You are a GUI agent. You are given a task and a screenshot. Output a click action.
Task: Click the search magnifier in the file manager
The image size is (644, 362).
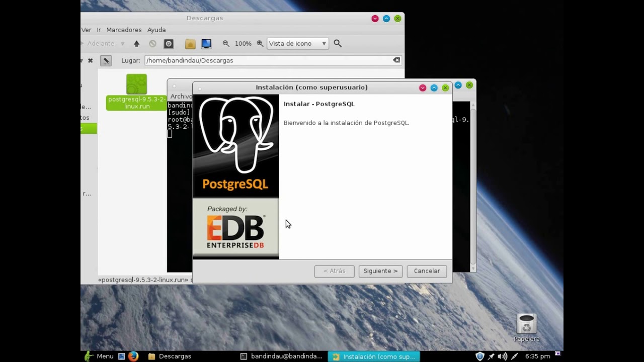coord(338,44)
